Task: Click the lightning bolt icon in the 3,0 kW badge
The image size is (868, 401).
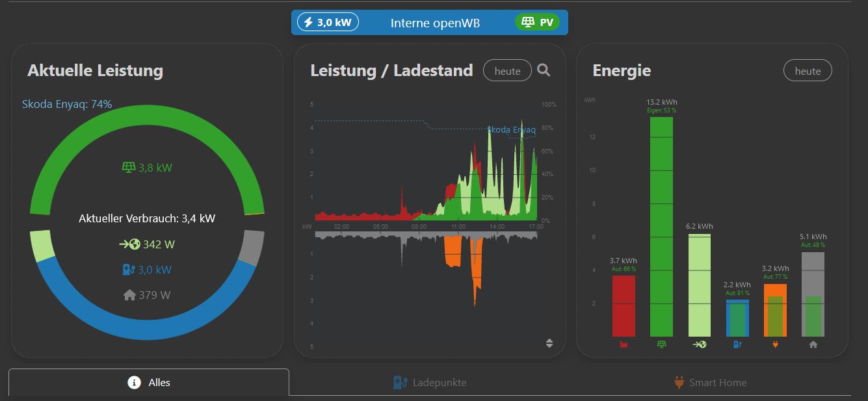Action: (x=308, y=23)
